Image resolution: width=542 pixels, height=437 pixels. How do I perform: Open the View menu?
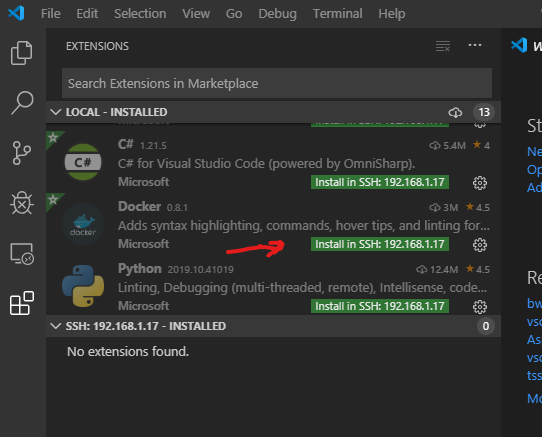pyautogui.click(x=196, y=14)
